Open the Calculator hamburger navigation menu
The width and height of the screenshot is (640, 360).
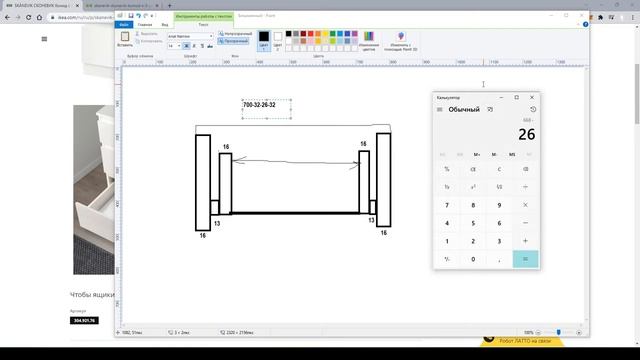[440, 109]
